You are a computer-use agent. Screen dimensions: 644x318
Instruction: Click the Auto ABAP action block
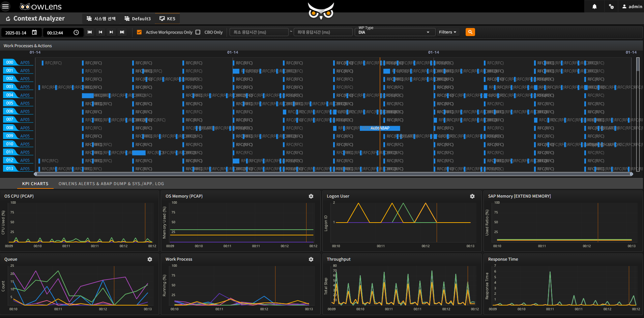380,128
